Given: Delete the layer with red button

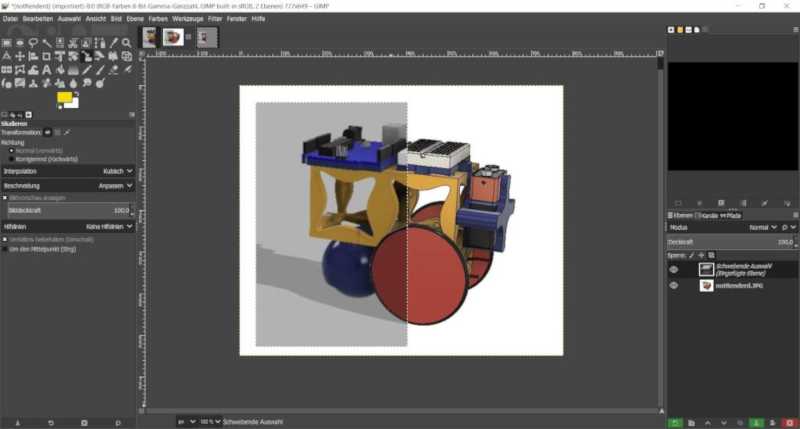Looking at the screenshot, I should tap(790, 423).
